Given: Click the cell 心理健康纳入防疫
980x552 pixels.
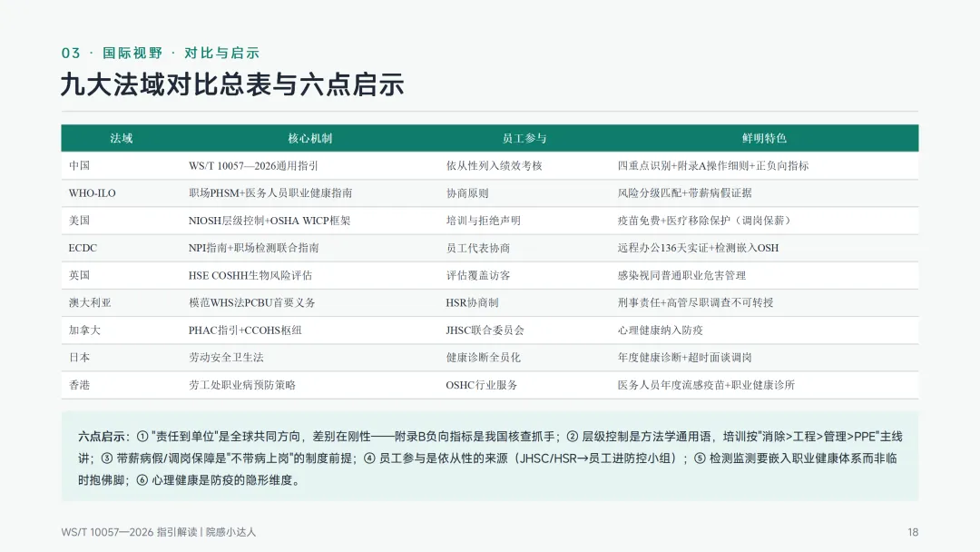Looking at the screenshot, I should coord(660,330).
